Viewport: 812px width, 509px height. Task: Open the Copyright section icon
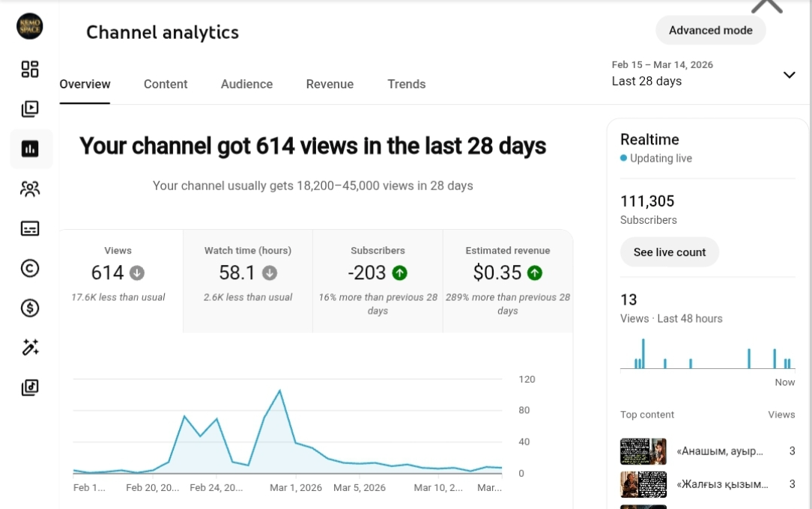[30, 268]
